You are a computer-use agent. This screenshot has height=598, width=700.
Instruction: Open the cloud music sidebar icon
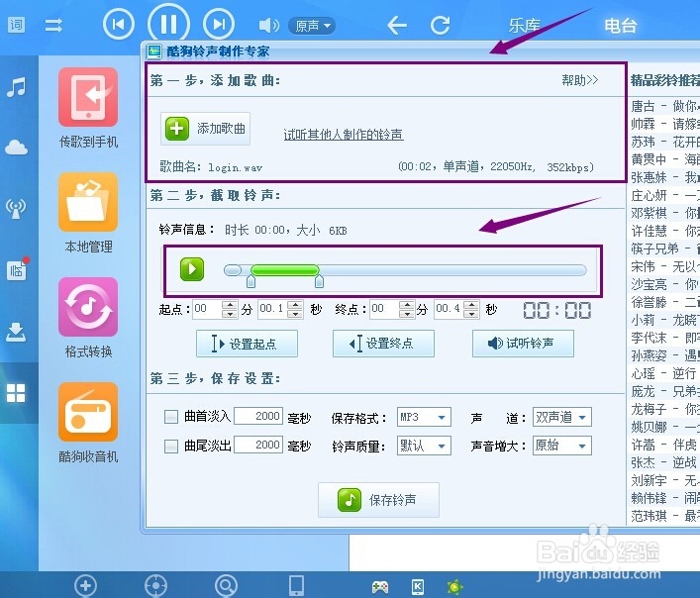pyautogui.click(x=17, y=147)
